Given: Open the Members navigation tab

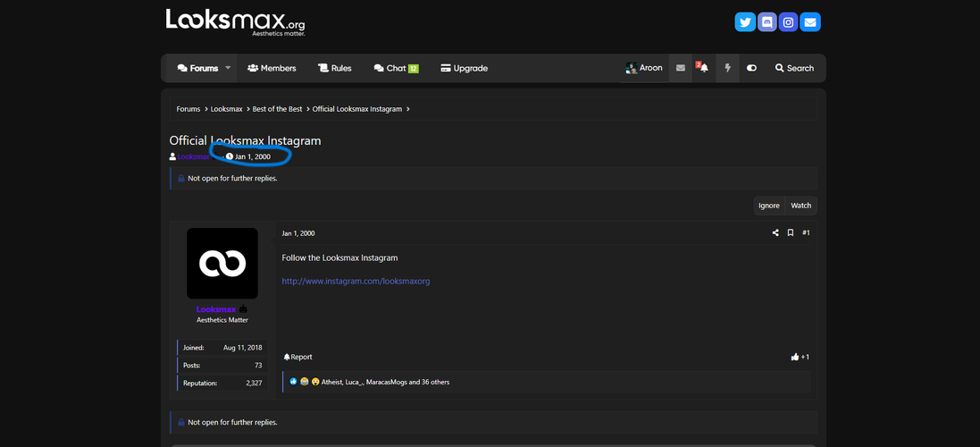Looking at the screenshot, I should coord(272,68).
